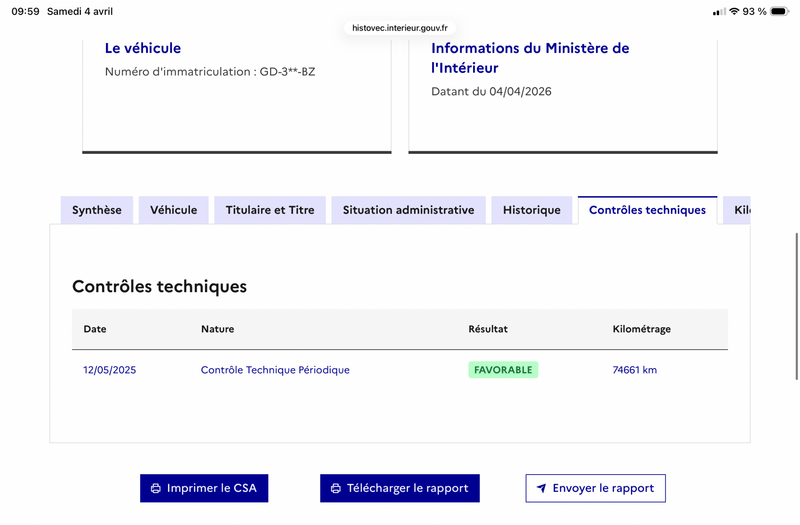This screenshot has width=800, height=525.
Task: Select the Titulaire et Titre tab
Action: tap(270, 210)
